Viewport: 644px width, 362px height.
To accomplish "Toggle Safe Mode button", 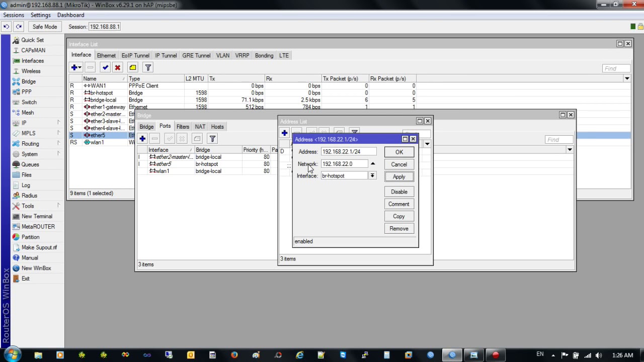I will [45, 27].
